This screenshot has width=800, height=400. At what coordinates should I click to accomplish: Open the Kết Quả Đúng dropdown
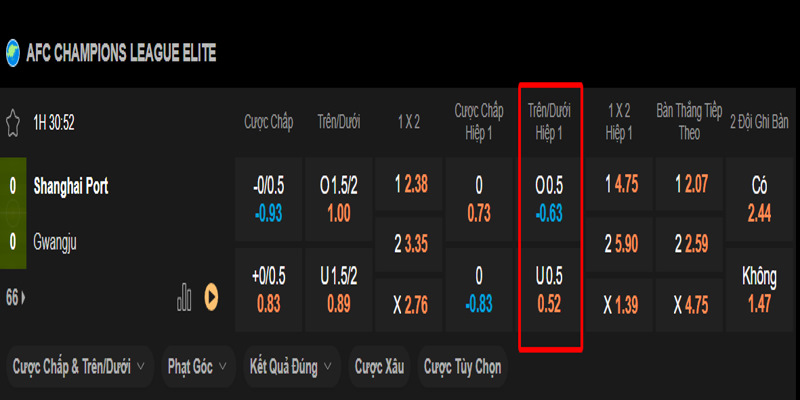point(291,366)
